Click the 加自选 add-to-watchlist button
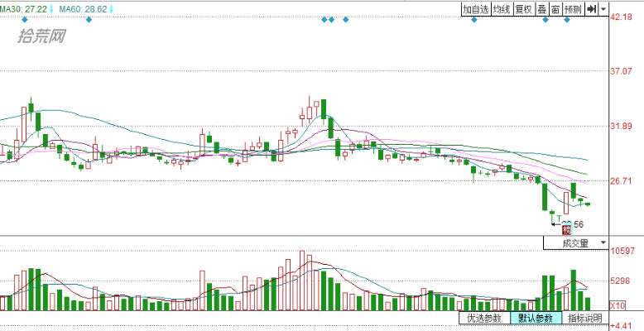 (x=476, y=9)
